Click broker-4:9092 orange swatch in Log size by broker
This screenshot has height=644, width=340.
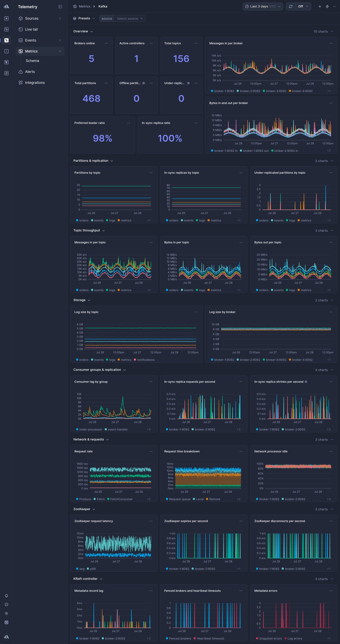coord(290,360)
